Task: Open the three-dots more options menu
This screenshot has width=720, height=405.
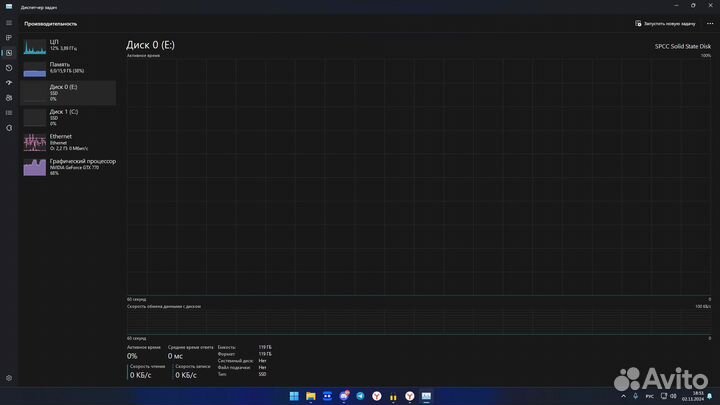Action: pyautogui.click(x=708, y=23)
